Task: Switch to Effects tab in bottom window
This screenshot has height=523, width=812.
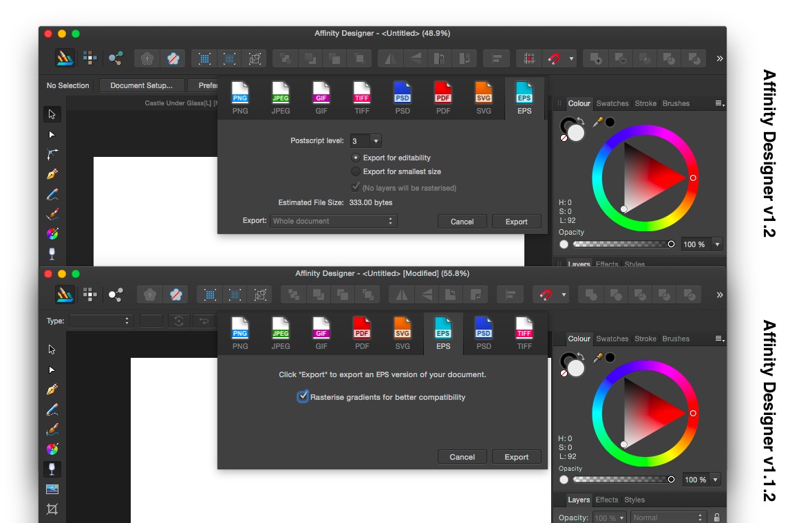Action: [606, 500]
